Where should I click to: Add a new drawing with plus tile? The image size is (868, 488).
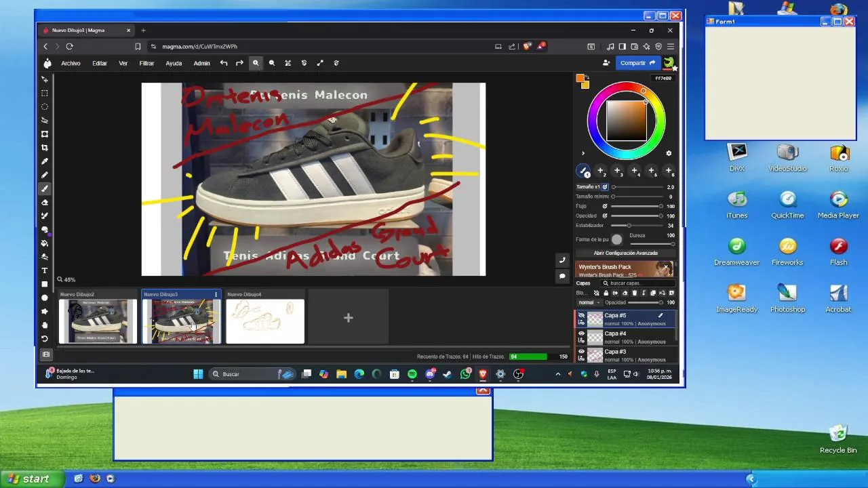[348, 317]
